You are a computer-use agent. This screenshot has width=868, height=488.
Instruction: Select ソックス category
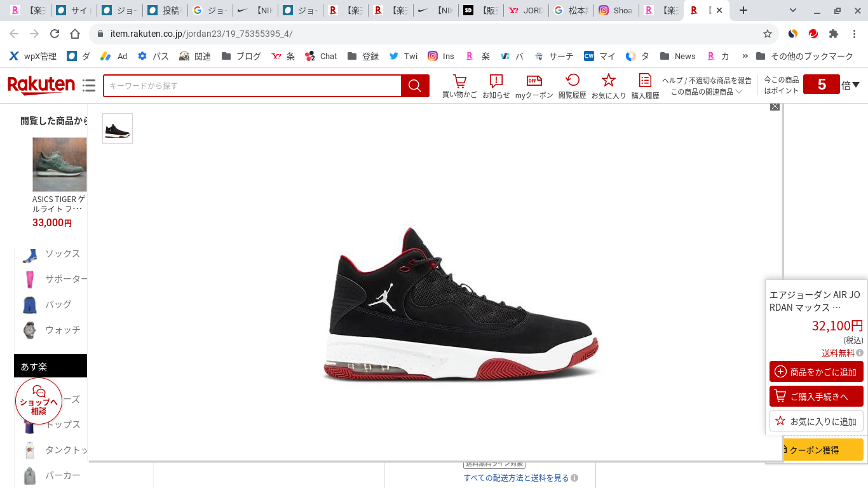(x=62, y=254)
